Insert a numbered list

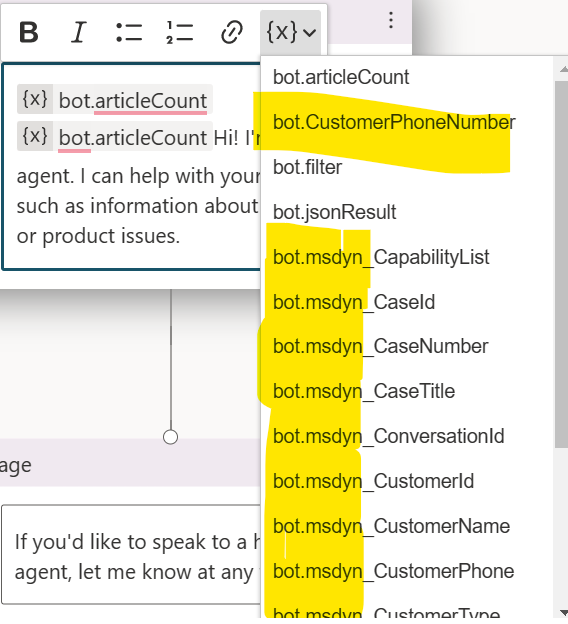[x=180, y=32]
